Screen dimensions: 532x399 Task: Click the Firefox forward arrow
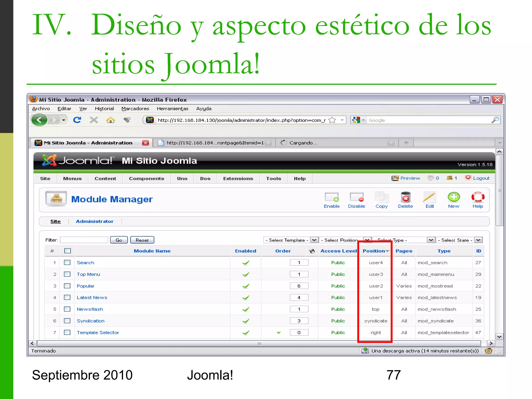point(54,120)
